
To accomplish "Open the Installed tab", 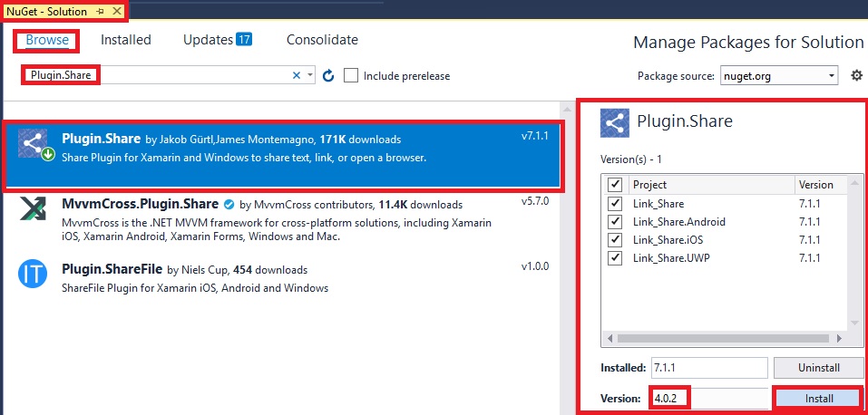I will pos(126,40).
